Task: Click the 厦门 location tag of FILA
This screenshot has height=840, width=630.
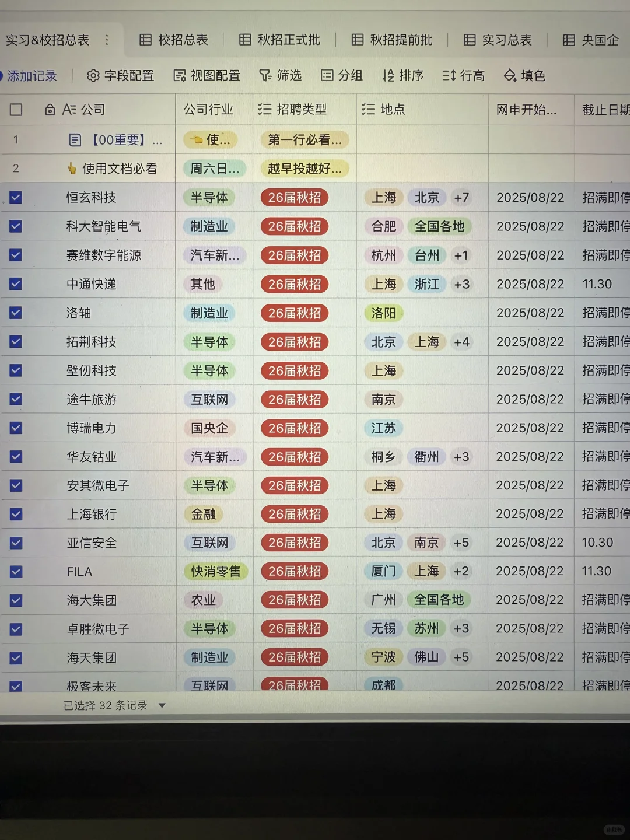Action: (383, 571)
